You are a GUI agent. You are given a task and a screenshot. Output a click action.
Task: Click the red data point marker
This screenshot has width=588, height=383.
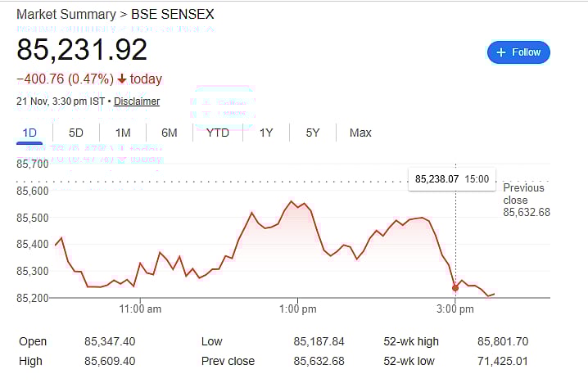point(455,288)
